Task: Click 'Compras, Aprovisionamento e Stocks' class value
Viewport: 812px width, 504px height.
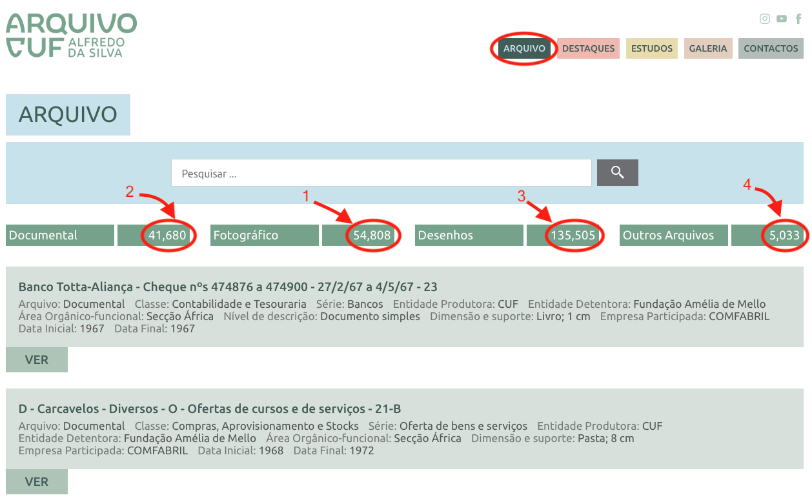Action: [265, 426]
